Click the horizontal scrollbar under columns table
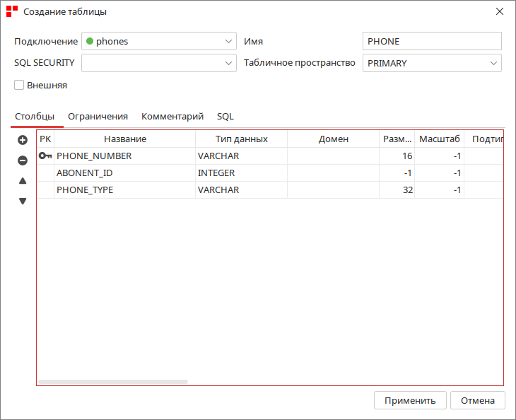 [x=113, y=382]
